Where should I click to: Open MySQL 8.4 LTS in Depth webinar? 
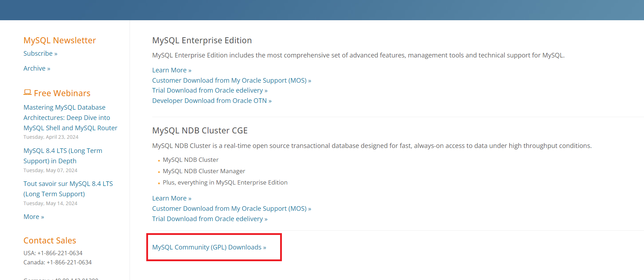coord(63,156)
